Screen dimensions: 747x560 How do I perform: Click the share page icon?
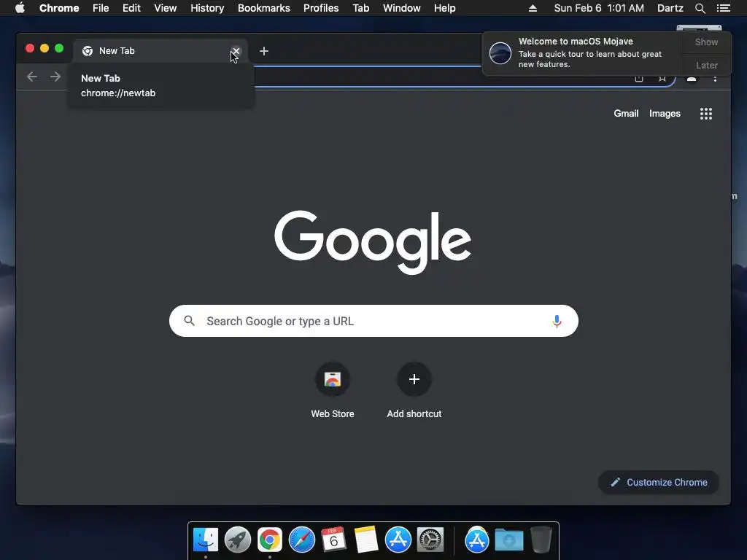(x=639, y=77)
